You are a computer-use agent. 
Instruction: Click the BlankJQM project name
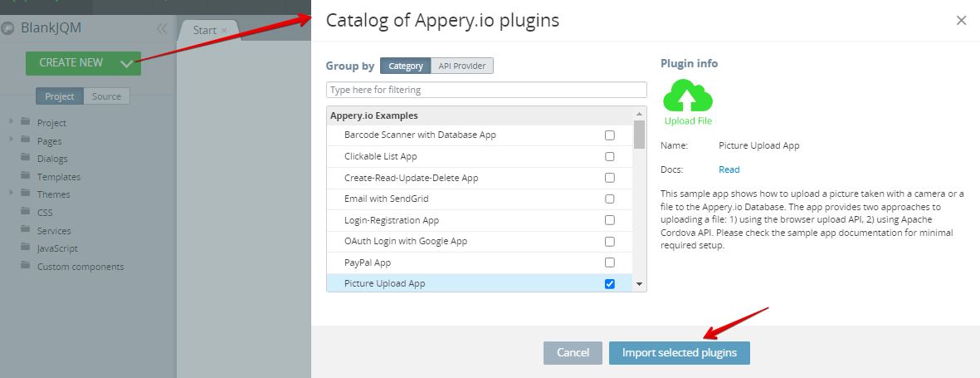51,28
